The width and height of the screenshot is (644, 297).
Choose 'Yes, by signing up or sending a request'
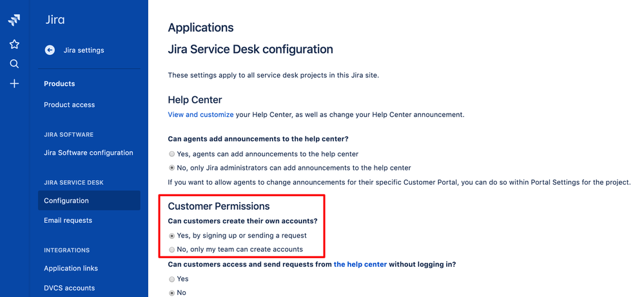tap(171, 236)
